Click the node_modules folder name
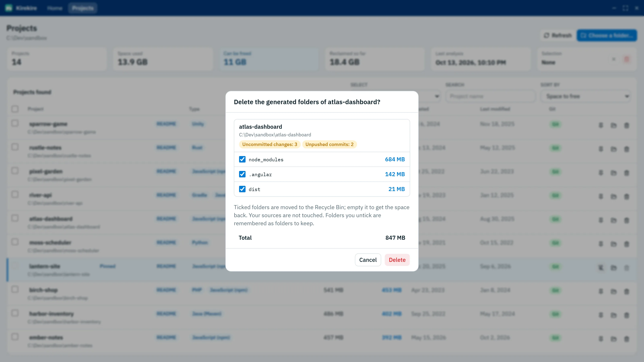The height and width of the screenshot is (362, 644). [266, 160]
